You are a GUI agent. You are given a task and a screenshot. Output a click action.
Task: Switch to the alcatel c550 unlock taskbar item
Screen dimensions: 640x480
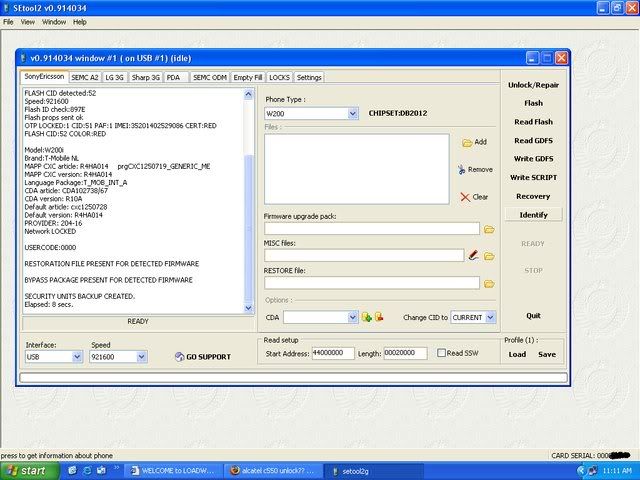tap(273, 471)
